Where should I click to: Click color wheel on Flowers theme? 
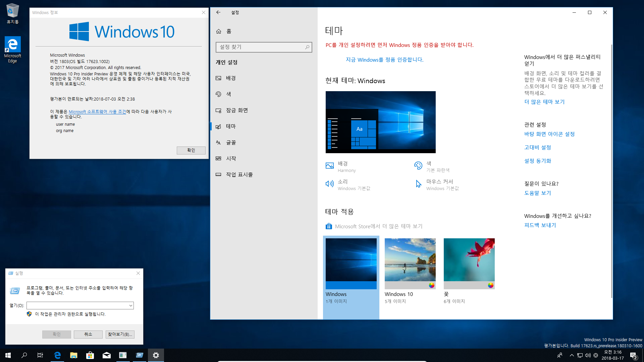pos(491,285)
